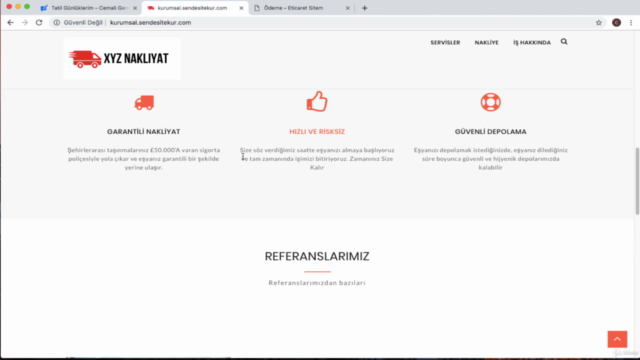Viewport: 640px width, 360px height.
Task: Click the Garantili Nakliyat description paragraph
Action: click(144, 159)
